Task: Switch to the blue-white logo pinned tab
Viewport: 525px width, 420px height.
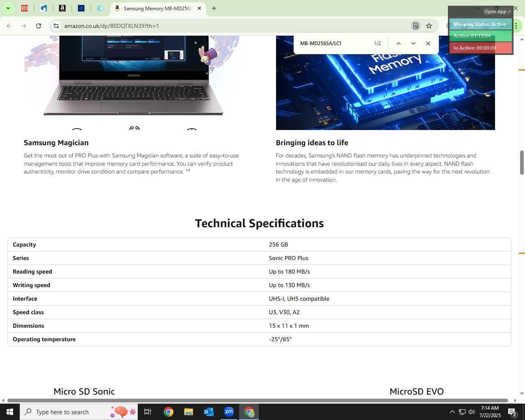Action: coord(43,8)
